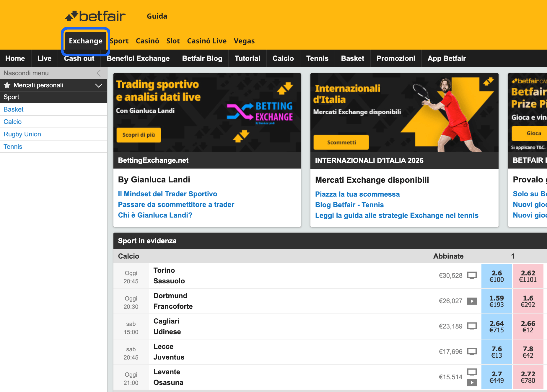The image size is (547, 392).
Task: Lay Lecce at 7.8 odds
Action: 528,352
